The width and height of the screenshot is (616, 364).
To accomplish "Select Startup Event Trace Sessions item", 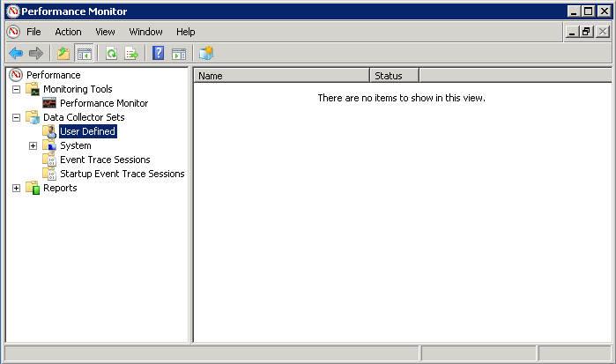I will tap(122, 174).
